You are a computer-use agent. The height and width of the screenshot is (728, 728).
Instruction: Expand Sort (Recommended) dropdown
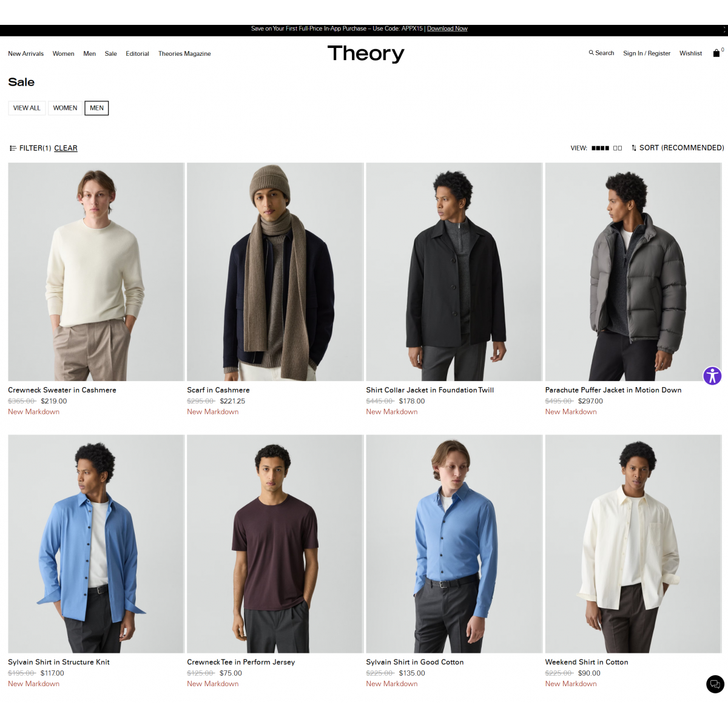pos(678,148)
